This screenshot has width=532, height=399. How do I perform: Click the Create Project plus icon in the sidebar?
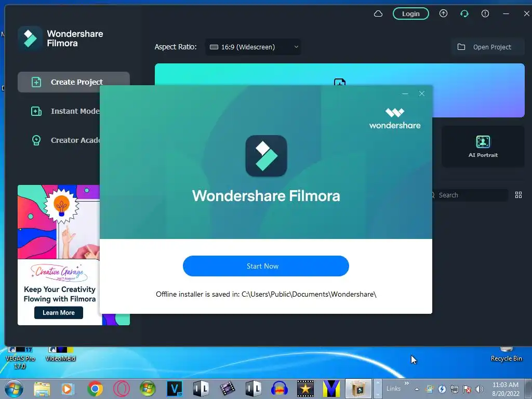tap(36, 82)
